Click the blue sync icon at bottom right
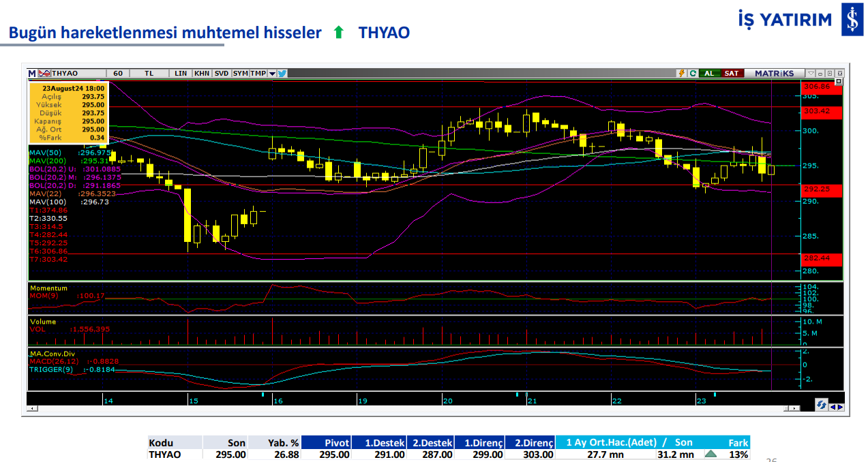 pos(822,405)
